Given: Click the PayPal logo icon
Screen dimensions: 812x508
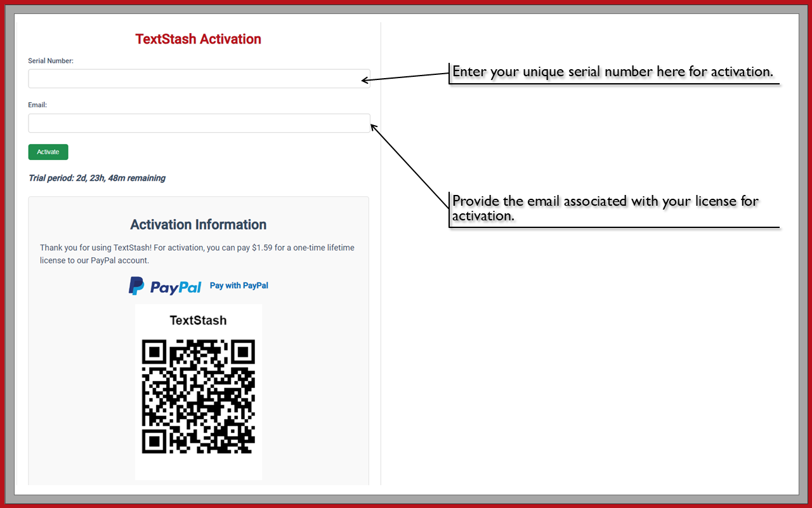Looking at the screenshot, I should point(165,286).
